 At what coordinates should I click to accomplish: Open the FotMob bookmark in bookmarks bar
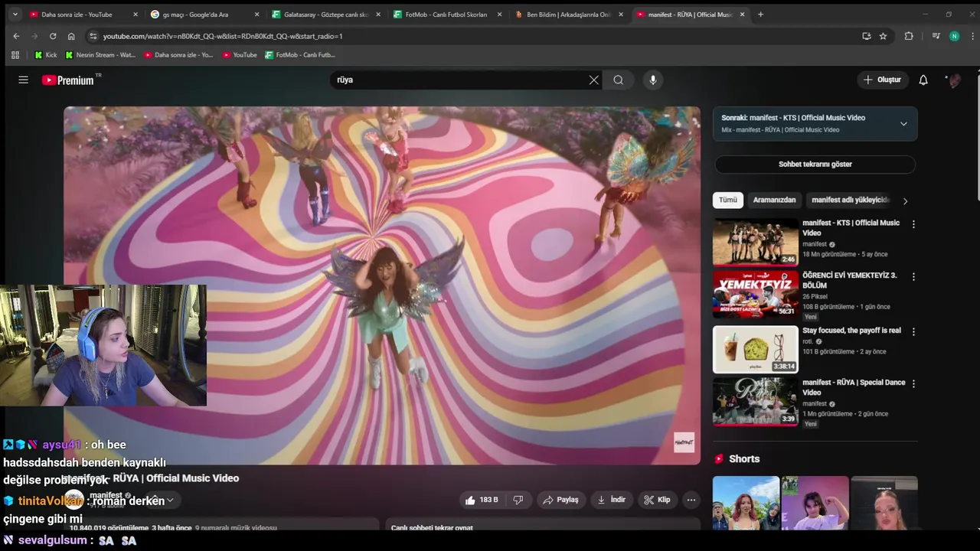300,55
